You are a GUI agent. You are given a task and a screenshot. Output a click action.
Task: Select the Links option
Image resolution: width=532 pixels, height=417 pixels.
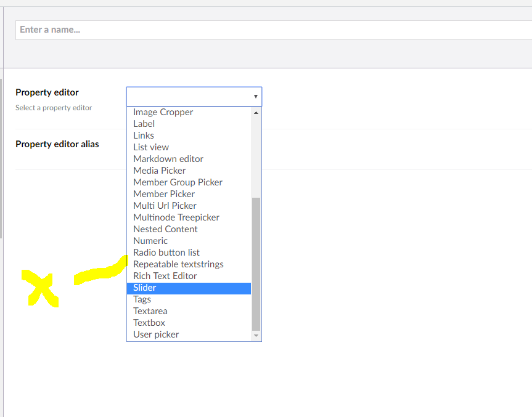[189, 136]
